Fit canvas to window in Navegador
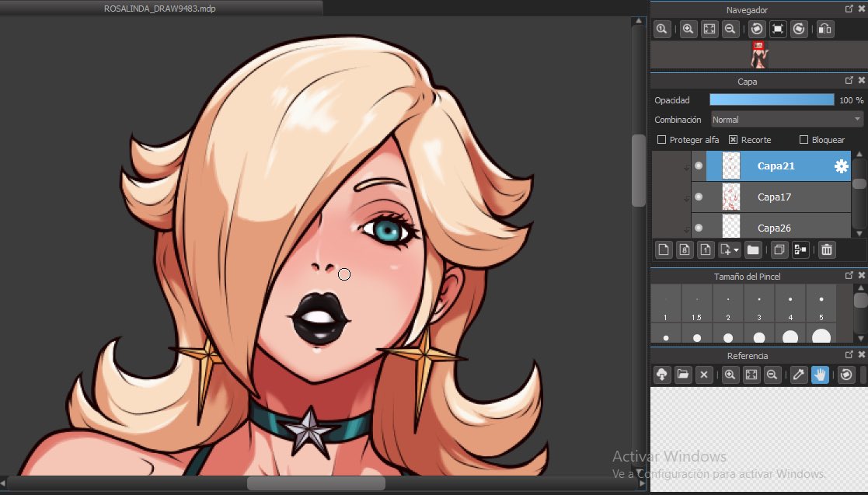The image size is (868, 495). point(709,30)
